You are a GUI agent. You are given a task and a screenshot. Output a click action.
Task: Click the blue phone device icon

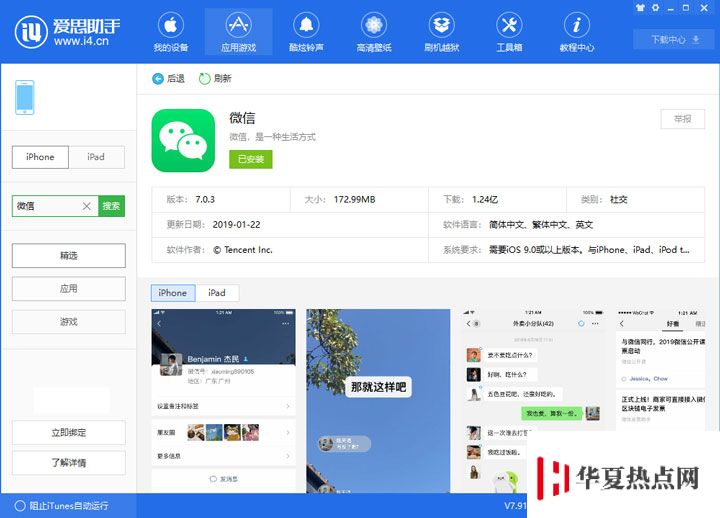click(25, 97)
